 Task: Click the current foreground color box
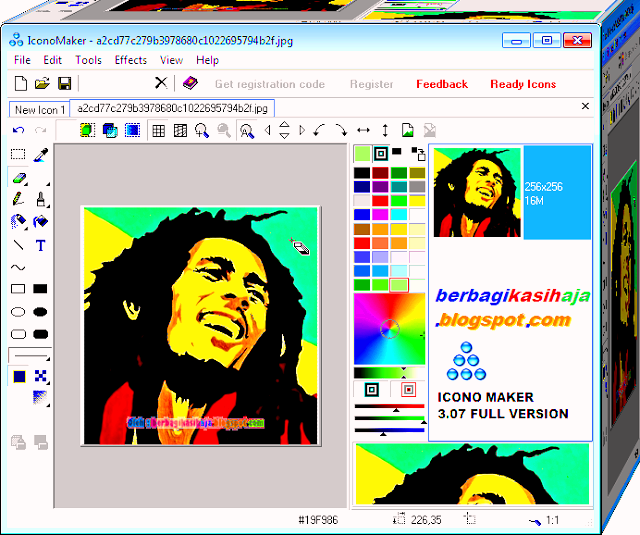coord(362,154)
